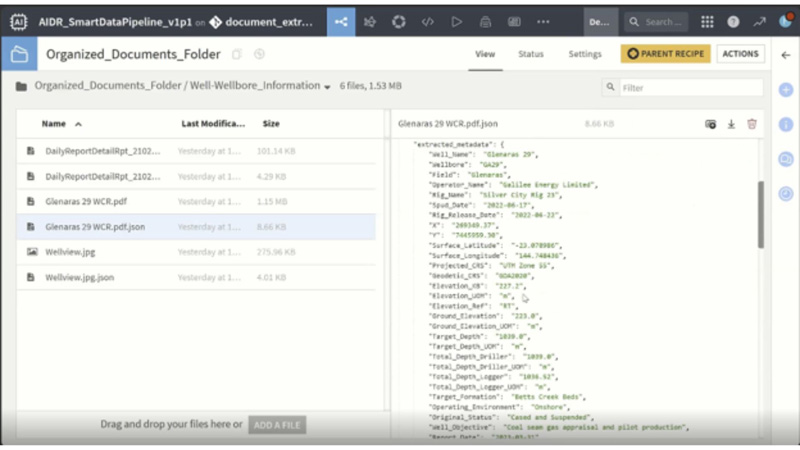800x450 pixels.
Task: Open the bottom circular icon in right sidebar
Action: coord(786,193)
